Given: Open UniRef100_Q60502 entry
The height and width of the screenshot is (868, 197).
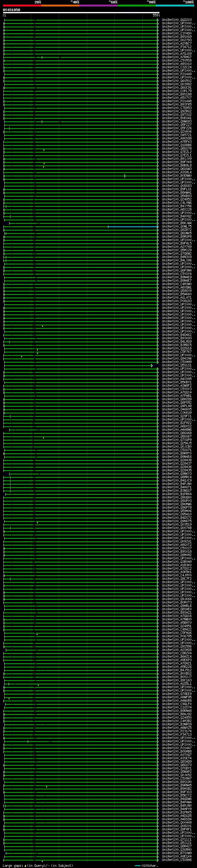Looking at the screenshot, I should (x=177, y=81).
